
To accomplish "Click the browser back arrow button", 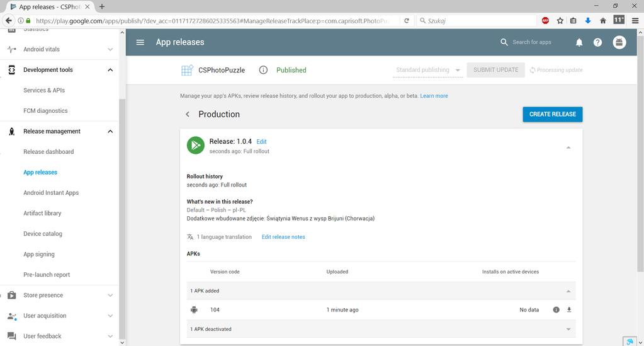I will [x=8, y=21].
